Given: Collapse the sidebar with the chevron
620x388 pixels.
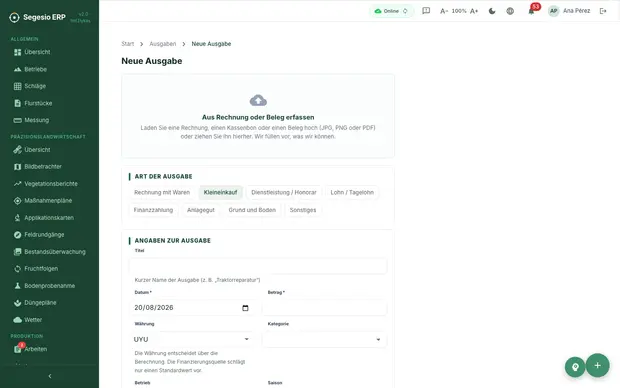Looking at the screenshot, I should point(49,376).
